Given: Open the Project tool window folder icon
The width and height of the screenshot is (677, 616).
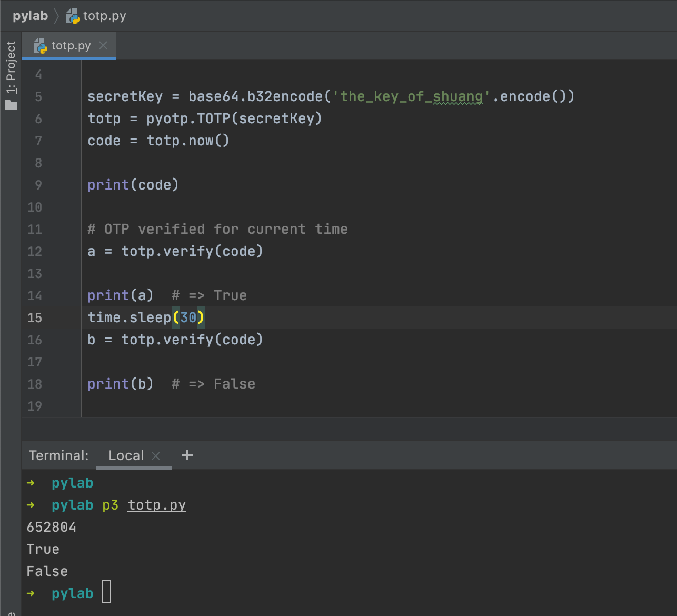Looking at the screenshot, I should [x=11, y=105].
